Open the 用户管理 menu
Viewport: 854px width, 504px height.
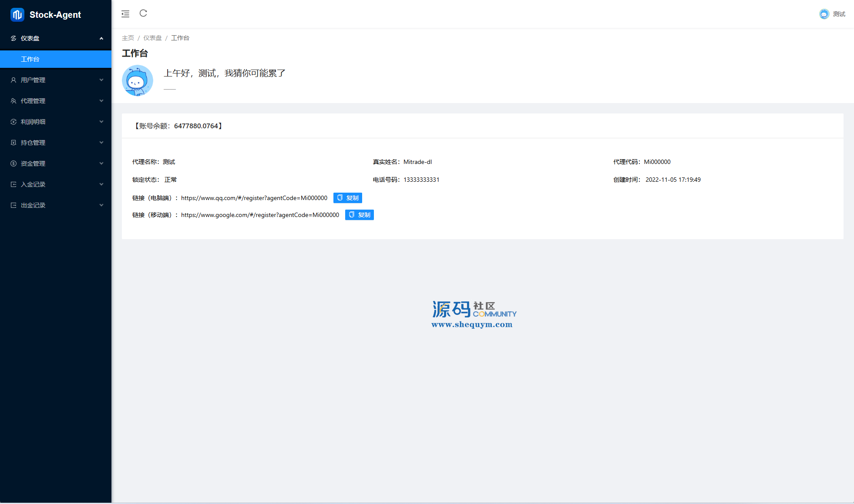click(33, 80)
